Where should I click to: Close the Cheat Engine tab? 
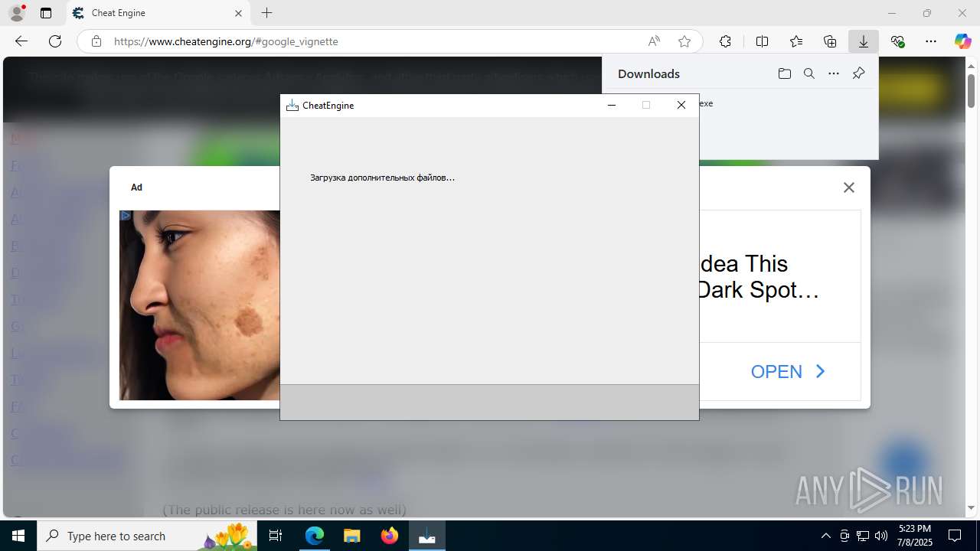coord(238,13)
